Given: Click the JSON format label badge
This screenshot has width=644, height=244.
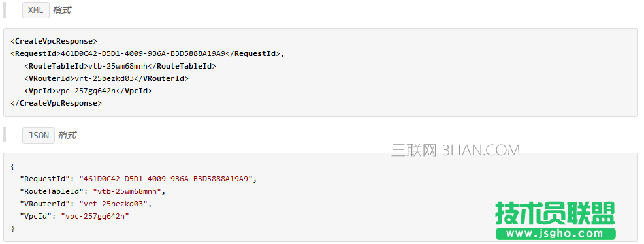Looking at the screenshot, I should point(39,135).
